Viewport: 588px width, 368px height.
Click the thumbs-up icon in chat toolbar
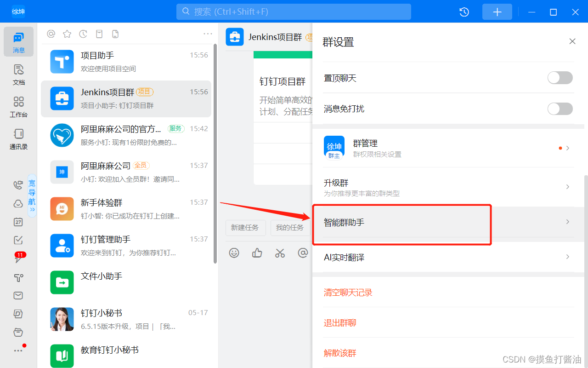(x=257, y=253)
